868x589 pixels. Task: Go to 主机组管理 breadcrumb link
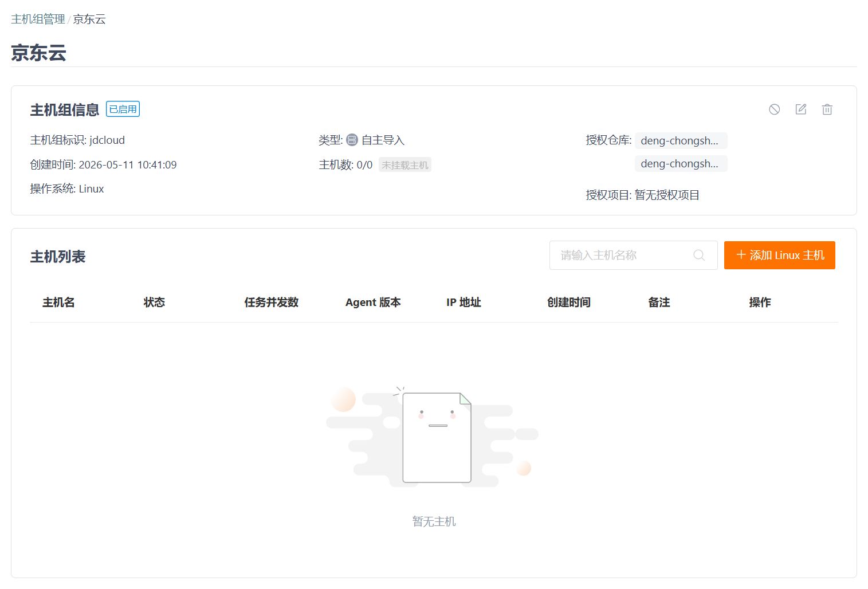coord(38,19)
